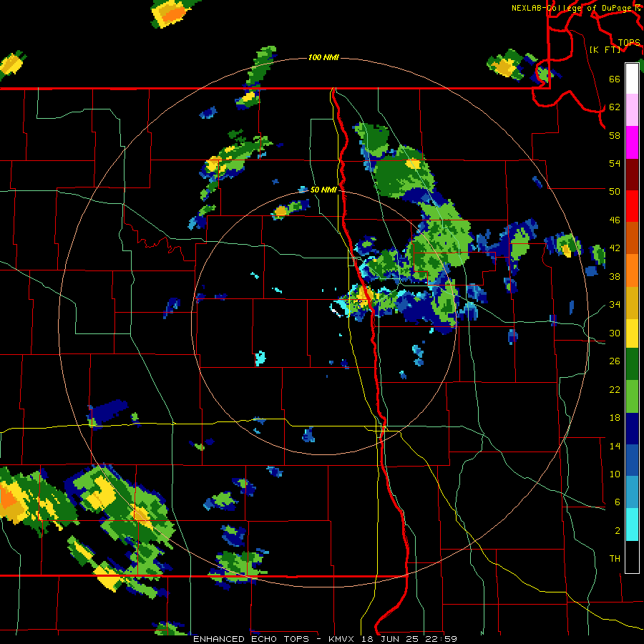Click the dark red legend swatch

tap(632, 174)
